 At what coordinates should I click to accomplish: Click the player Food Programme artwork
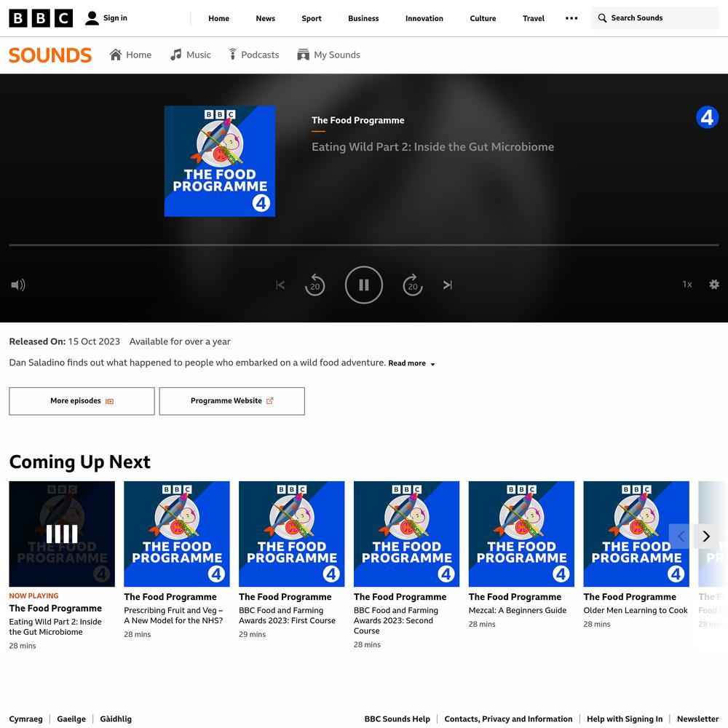pyautogui.click(x=220, y=161)
